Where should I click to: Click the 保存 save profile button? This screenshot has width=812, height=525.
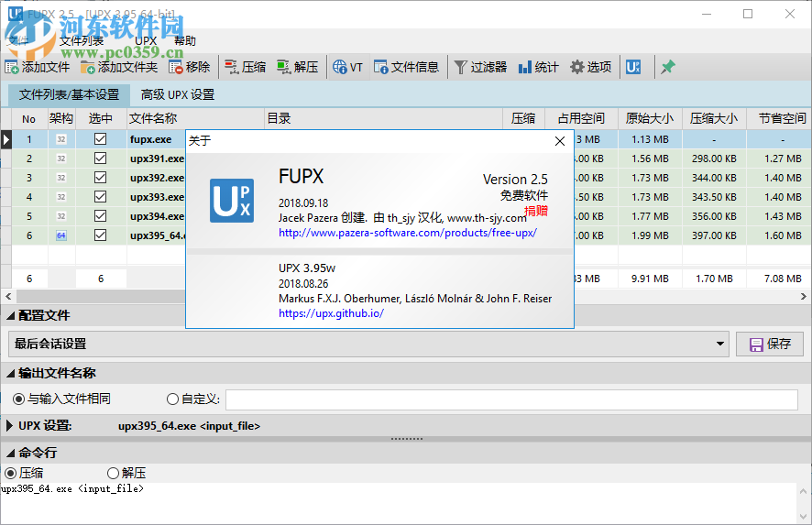[770, 345]
